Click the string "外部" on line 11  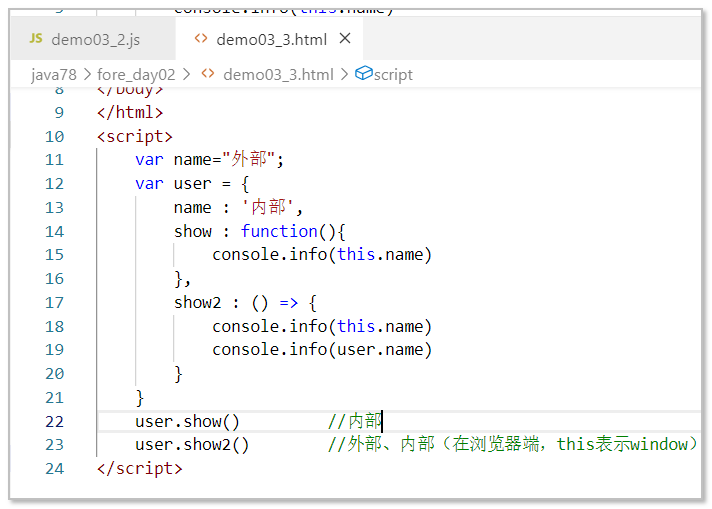[x=248, y=159]
